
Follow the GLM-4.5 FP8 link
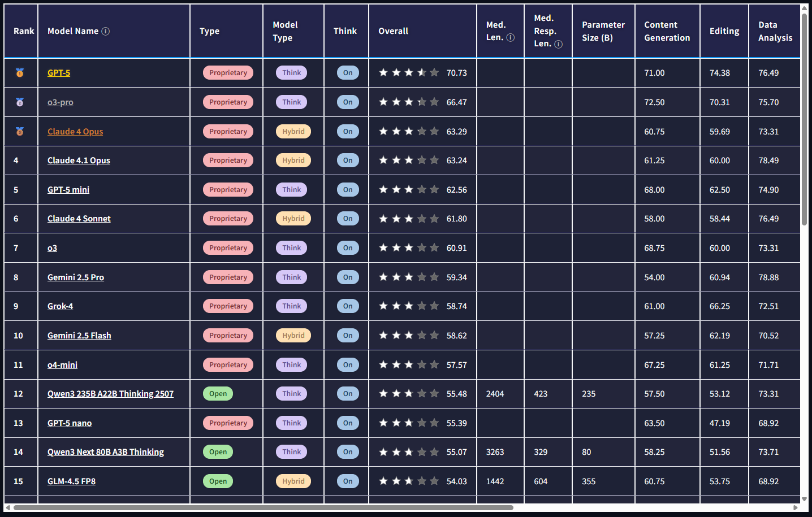[x=71, y=481]
